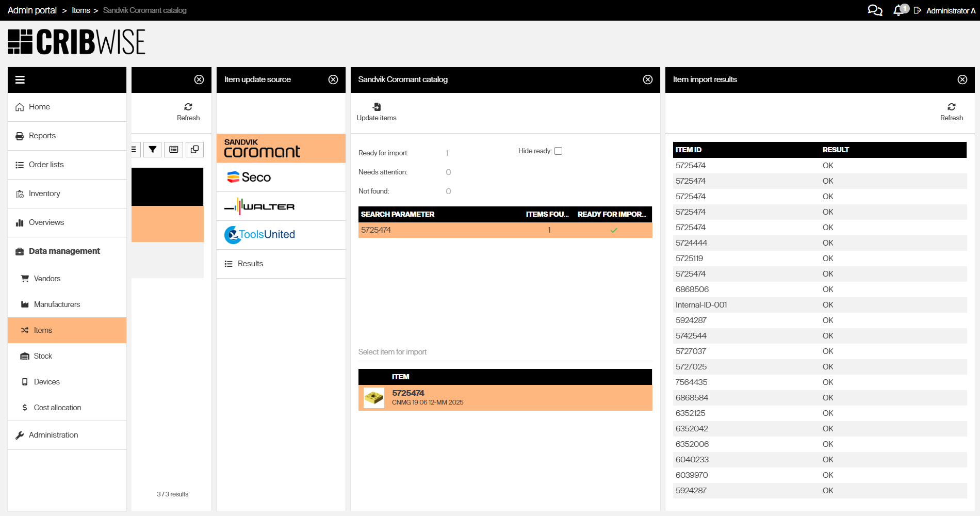This screenshot has width=980, height=516.
Task: Collapse the Data management section
Action: pos(67,251)
